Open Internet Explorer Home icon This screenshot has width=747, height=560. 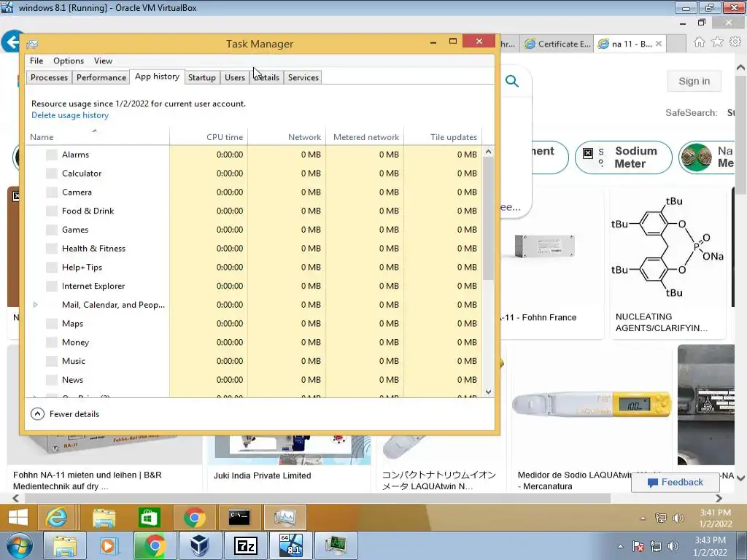pyautogui.click(x=700, y=42)
